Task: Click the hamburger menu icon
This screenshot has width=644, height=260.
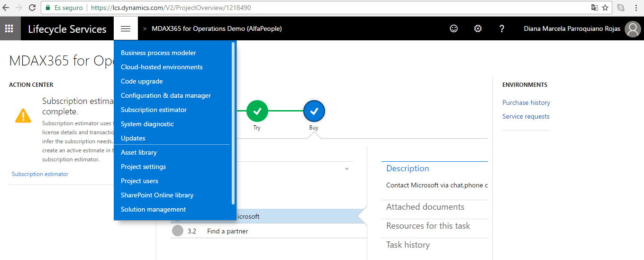Action: (x=126, y=29)
